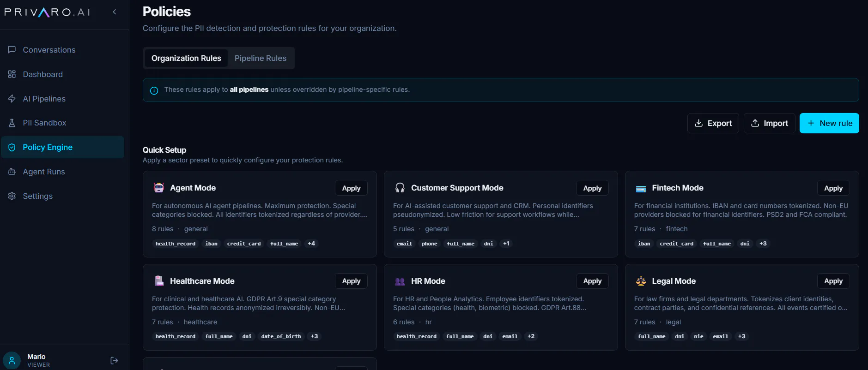
Task: Click the Quick Setup heading
Action: pyautogui.click(x=164, y=150)
